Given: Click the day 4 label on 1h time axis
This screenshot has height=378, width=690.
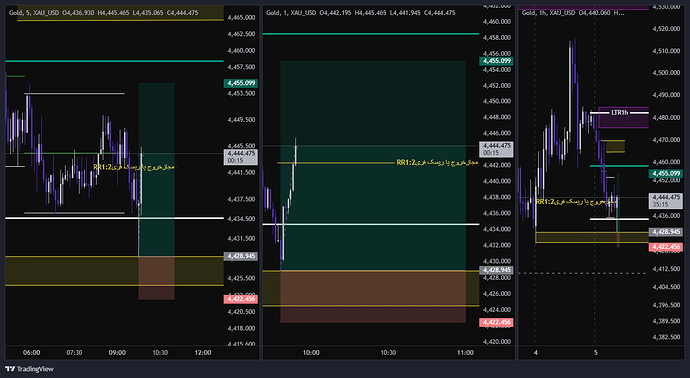Looking at the screenshot, I should pos(536,352).
